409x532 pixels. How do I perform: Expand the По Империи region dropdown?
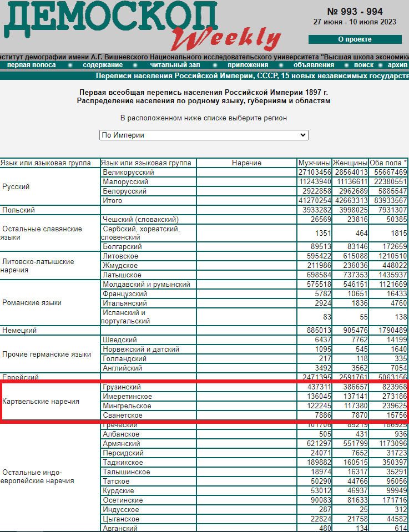pyautogui.click(x=204, y=135)
